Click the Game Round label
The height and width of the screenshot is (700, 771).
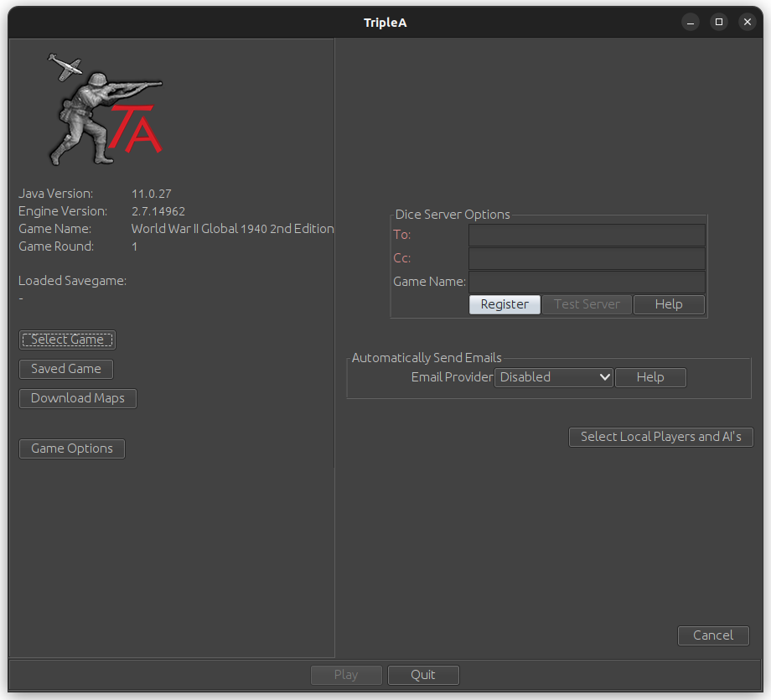[56, 246]
